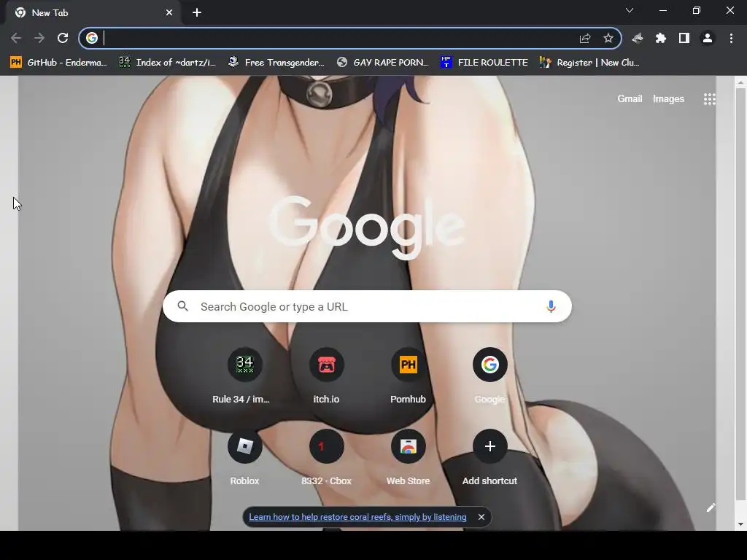747x560 pixels.
Task: Open Chrome's three-dot menu
Action: point(731,38)
